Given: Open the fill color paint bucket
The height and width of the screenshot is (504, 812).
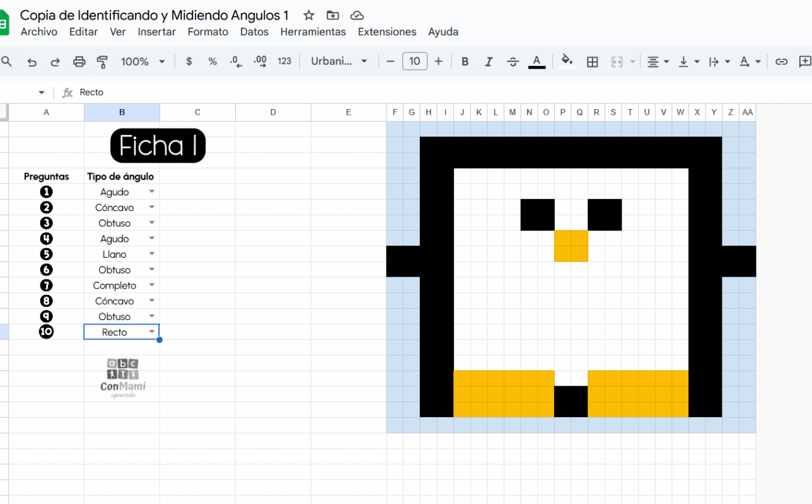Looking at the screenshot, I should 567,62.
